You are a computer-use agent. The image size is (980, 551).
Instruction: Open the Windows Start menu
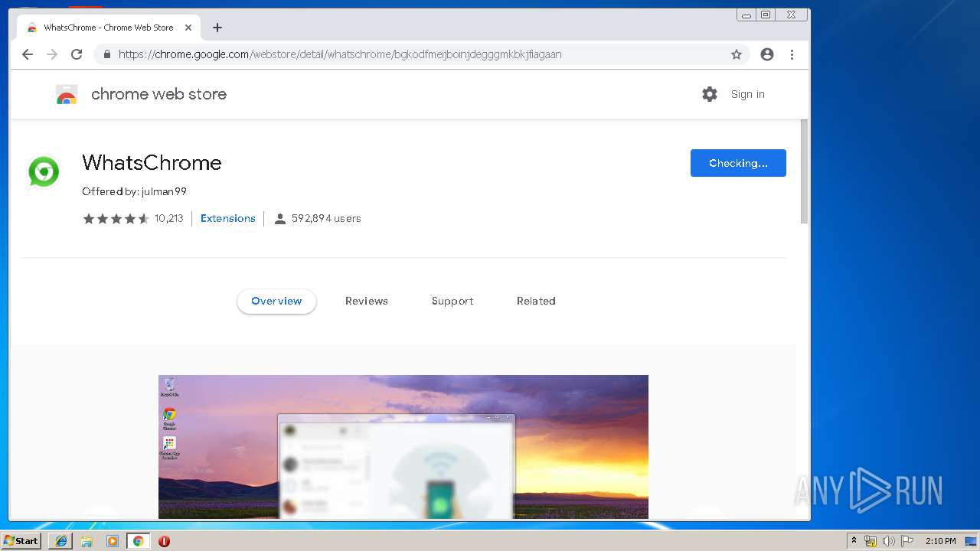click(x=21, y=541)
